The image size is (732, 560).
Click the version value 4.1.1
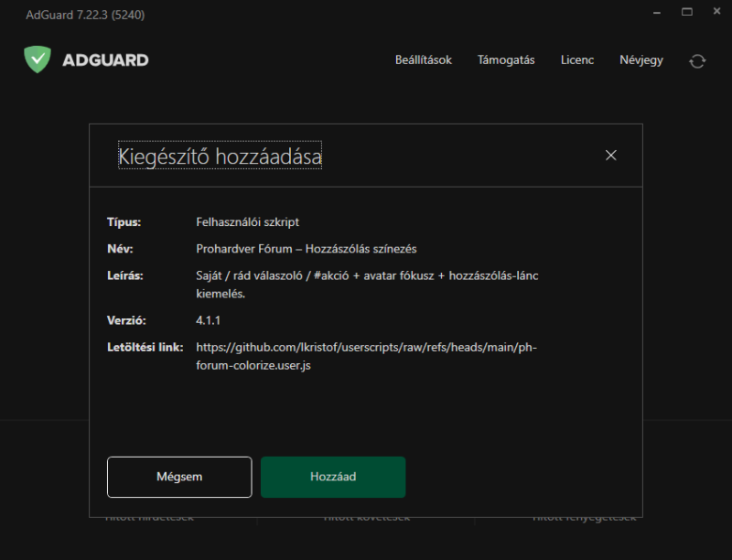click(209, 320)
